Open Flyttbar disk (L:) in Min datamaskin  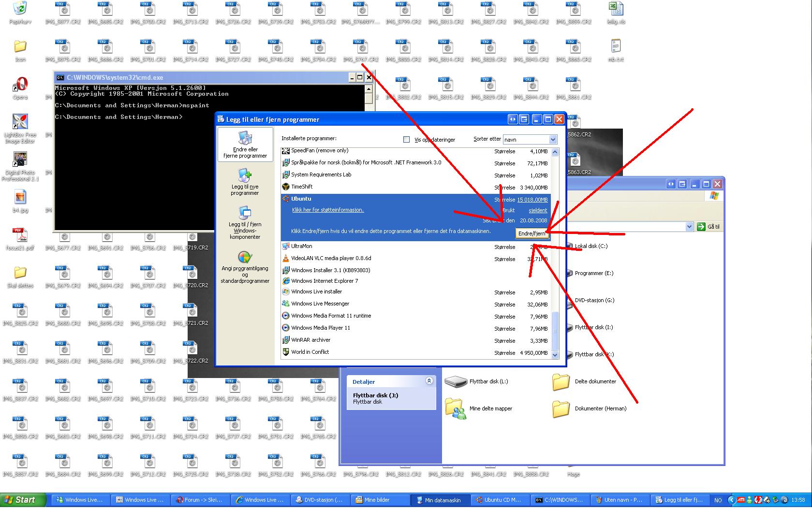(x=476, y=381)
